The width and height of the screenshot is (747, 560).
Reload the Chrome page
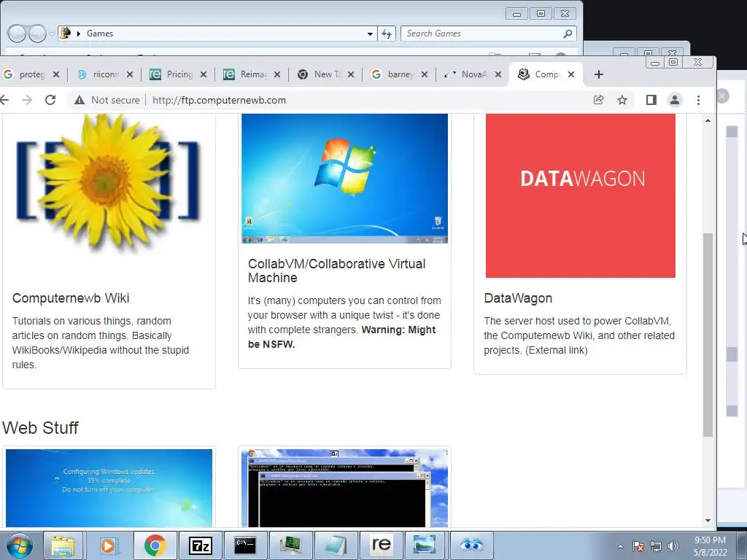coord(50,100)
